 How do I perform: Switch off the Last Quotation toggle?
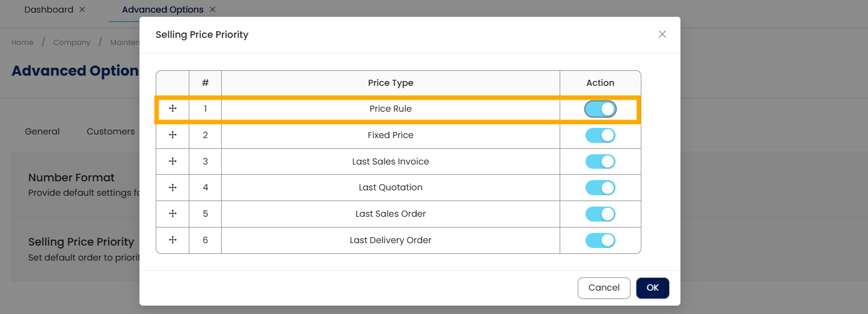[x=600, y=188]
